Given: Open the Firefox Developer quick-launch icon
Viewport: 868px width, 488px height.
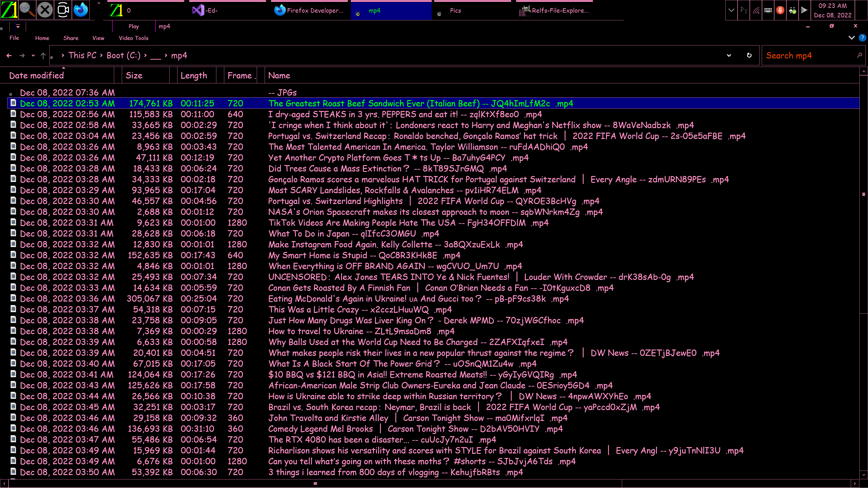Looking at the screenshot, I should tap(81, 10).
